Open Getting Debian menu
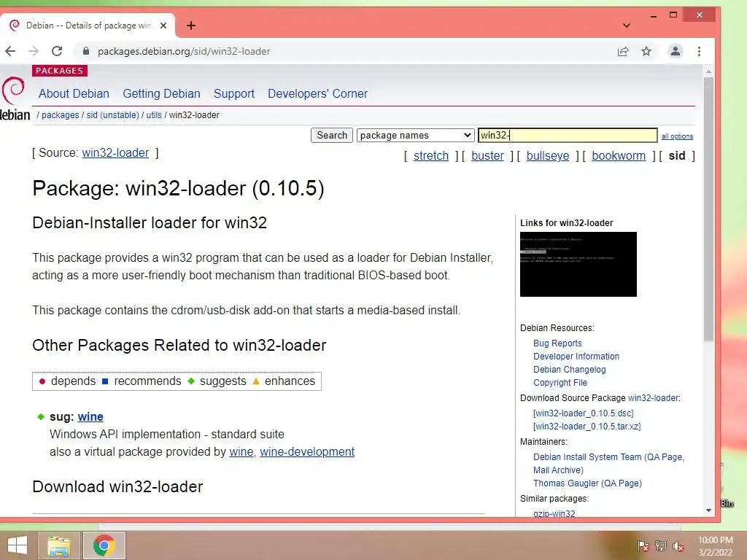Viewport: 747px width, 560px height. [x=161, y=94]
